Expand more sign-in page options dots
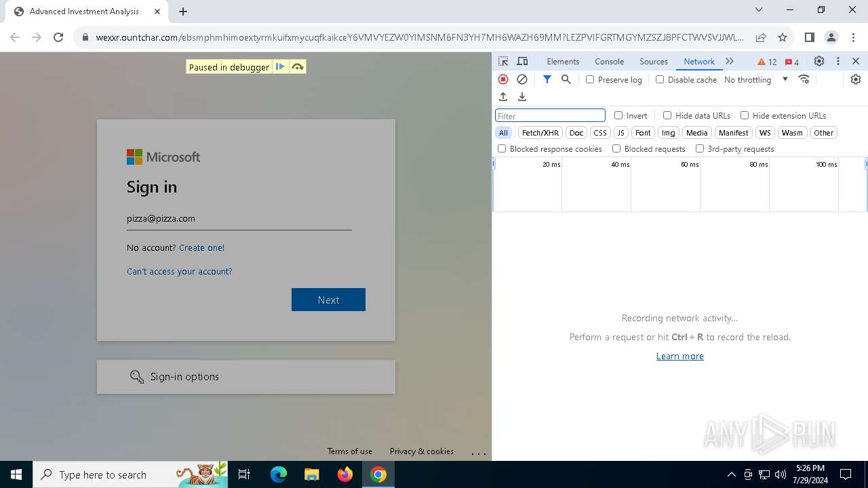The image size is (868, 488). tap(479, 453)
